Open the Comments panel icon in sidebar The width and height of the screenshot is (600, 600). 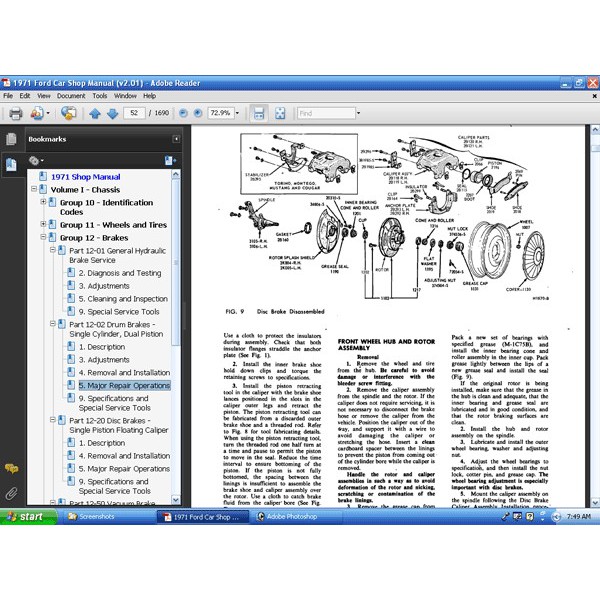[11, 468]
